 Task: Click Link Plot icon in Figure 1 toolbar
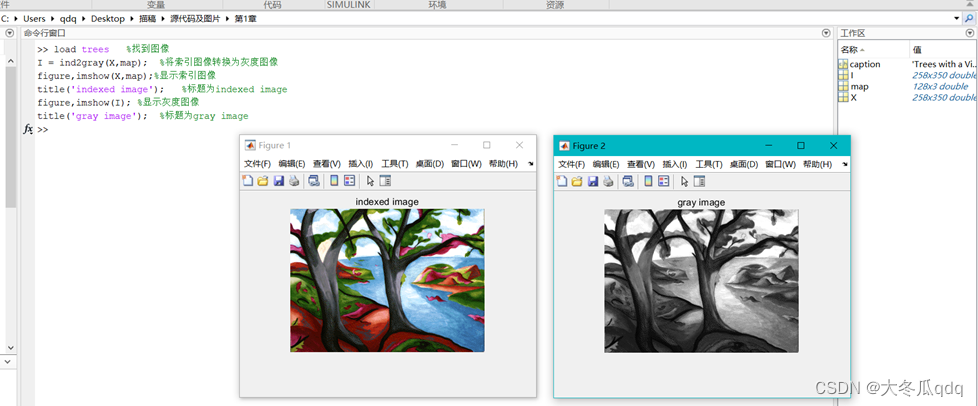[314, 181]
